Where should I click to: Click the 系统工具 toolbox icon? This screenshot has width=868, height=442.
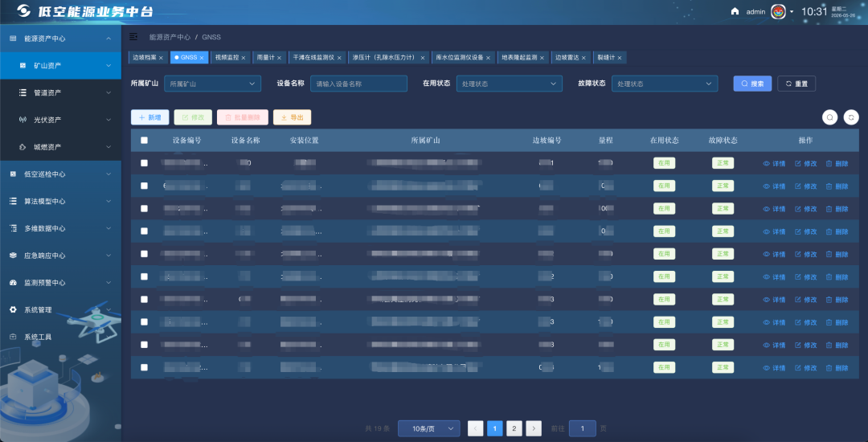14,337
